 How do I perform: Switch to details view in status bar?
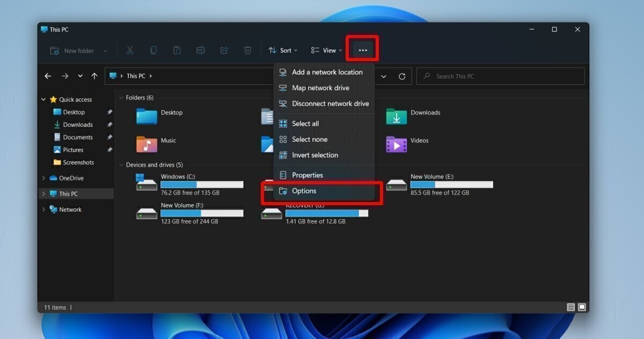(571, 307)
